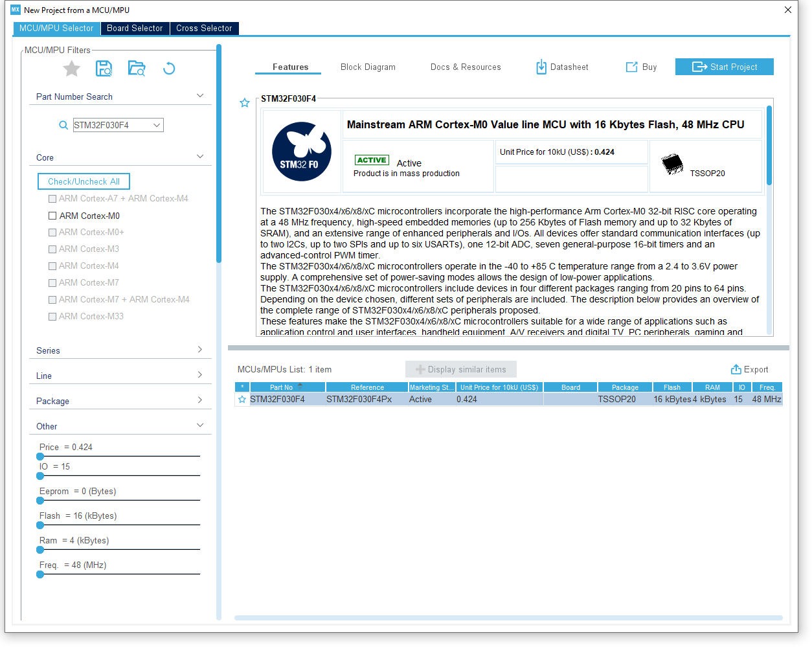Click the Export button label

pos(756,370)
